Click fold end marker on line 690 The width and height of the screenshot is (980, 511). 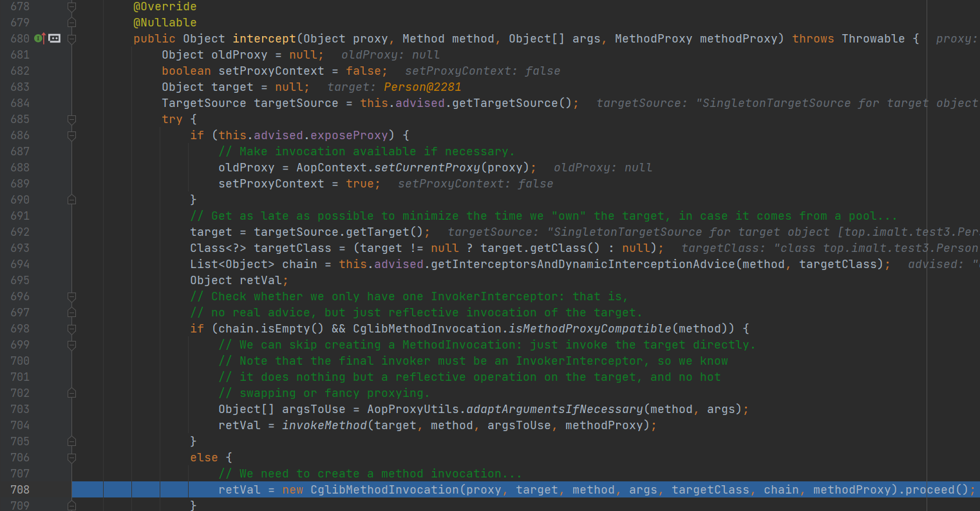[71, 200]
